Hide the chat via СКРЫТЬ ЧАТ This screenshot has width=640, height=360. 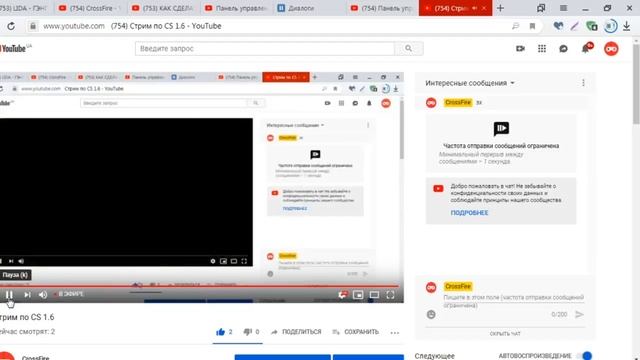coord(505,333)
